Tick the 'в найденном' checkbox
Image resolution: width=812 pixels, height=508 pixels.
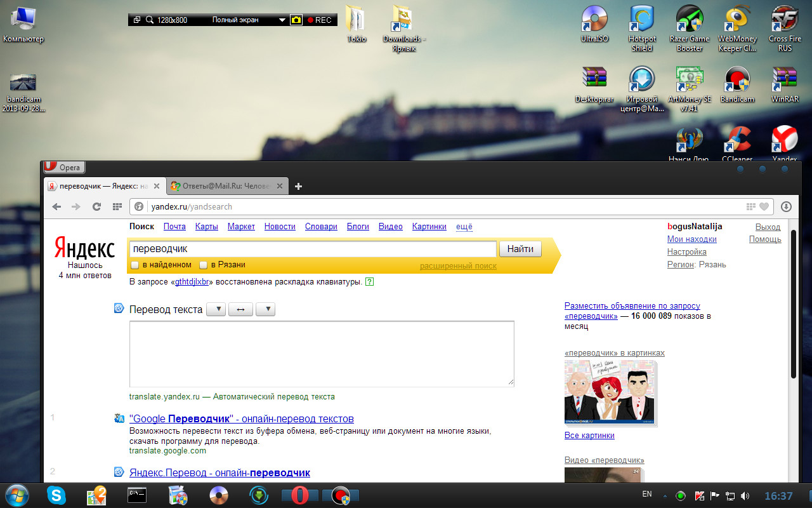[x=134, y=265]
